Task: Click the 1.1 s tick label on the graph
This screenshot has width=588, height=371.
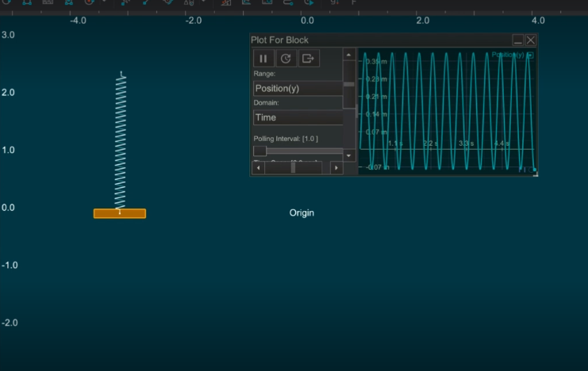Action: coord(395,143)
